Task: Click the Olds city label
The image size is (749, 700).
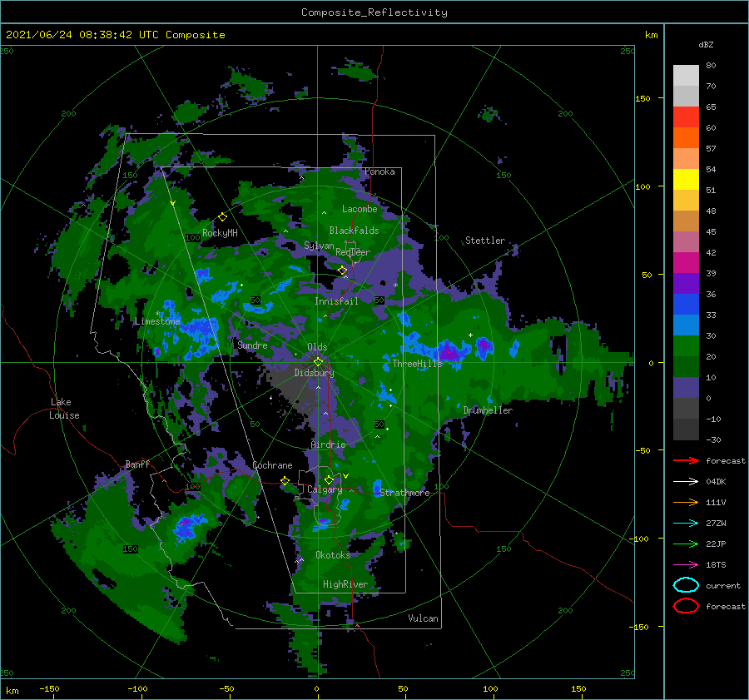Action: pyautogui.click(x=317, y=347)
